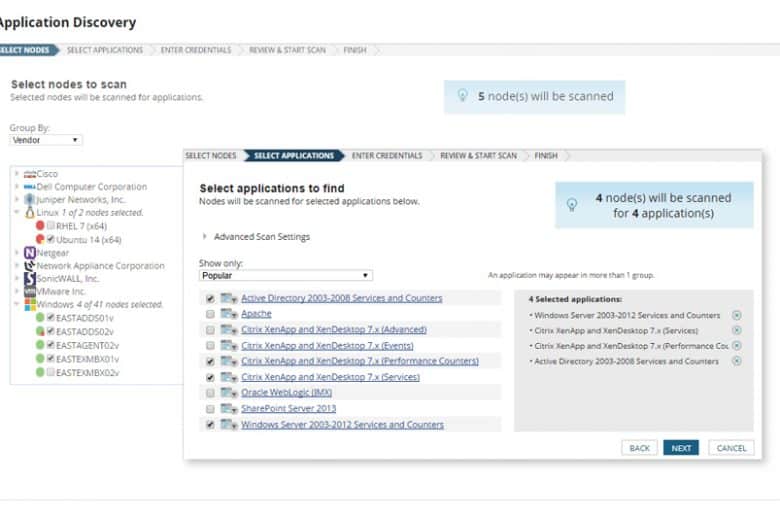780x516 pixels.
Task: Click green status icon of EASTAGENT02v
Action: [x=40, y=345]
